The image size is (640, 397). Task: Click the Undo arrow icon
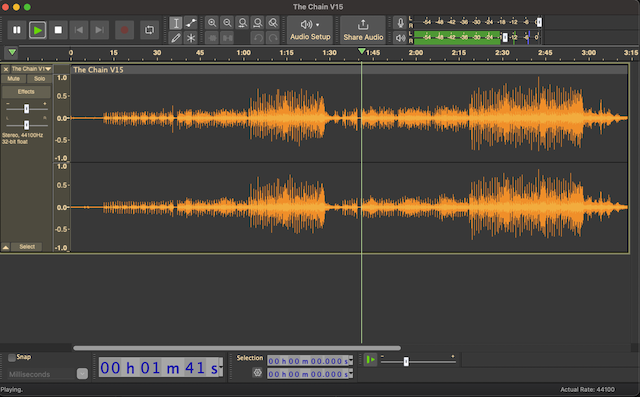tap(258, 38)
